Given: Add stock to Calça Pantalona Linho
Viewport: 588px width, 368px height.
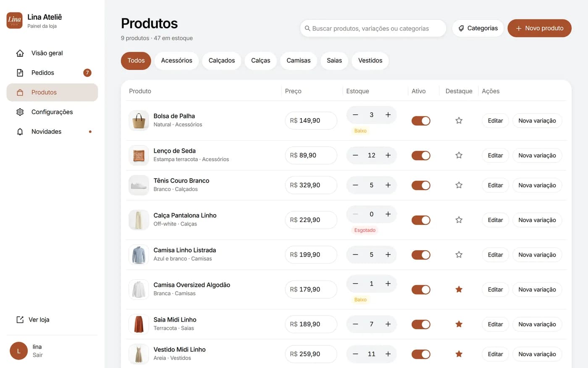Looking at the screenshot, I should tap(388, 214).
